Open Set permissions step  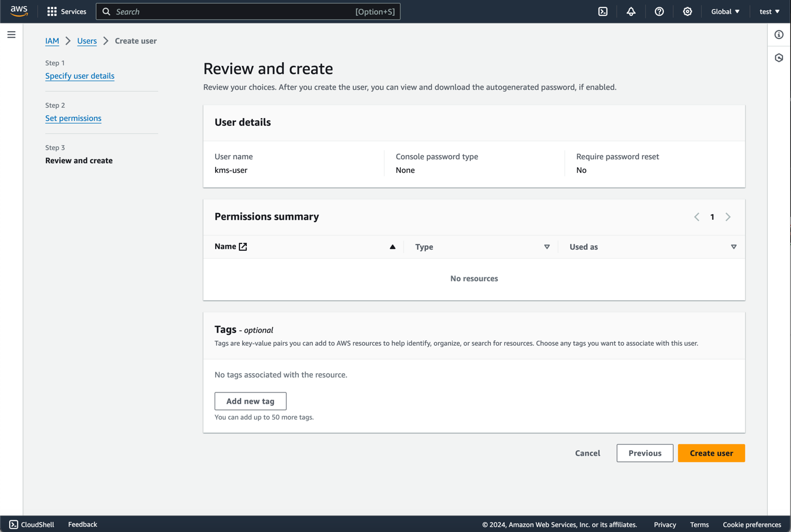[73, 118]
